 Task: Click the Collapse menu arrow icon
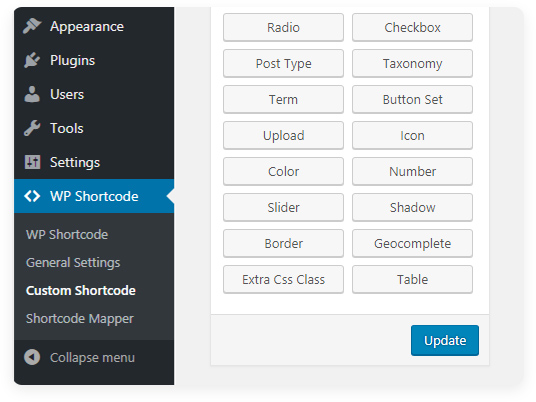[x=32, y=357]
